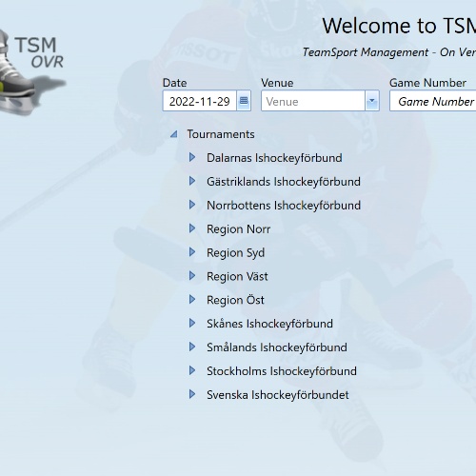Expand the Region Syd node arrow
476x476 pixels.
192,252
